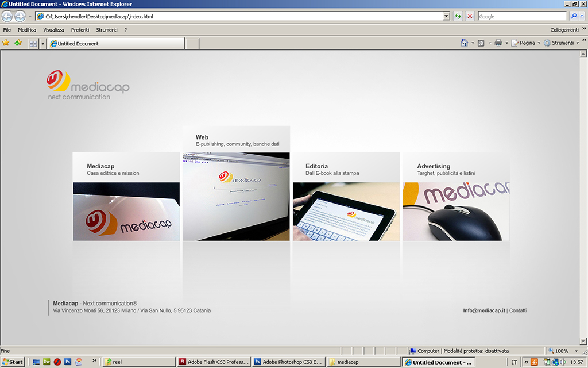The image size is (588, 368).
Task: Click the page scrollbar up arrow
Action: [583, 53]
